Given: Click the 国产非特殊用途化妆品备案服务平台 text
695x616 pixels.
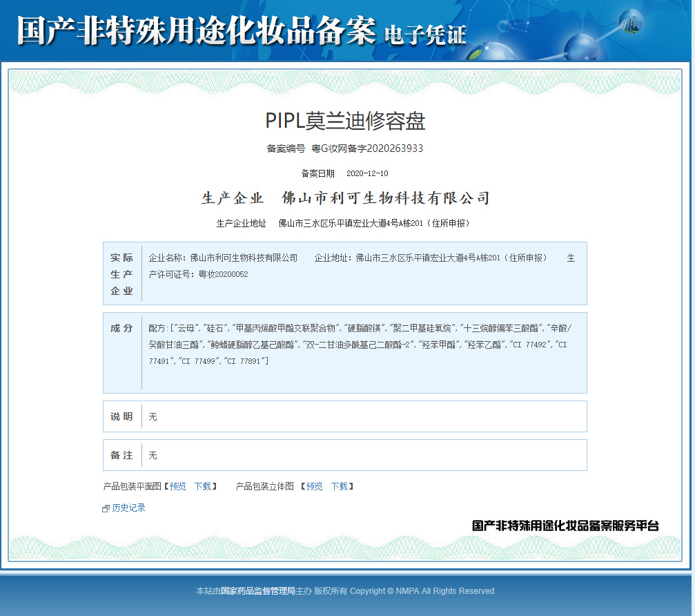Looking at the screenshot, I should pos(565,526).
